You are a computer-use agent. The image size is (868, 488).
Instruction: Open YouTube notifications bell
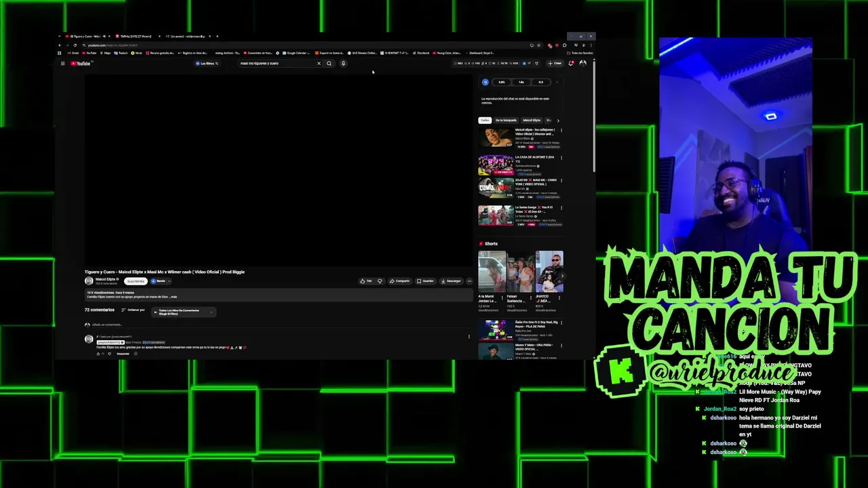[x=571, y=64]
